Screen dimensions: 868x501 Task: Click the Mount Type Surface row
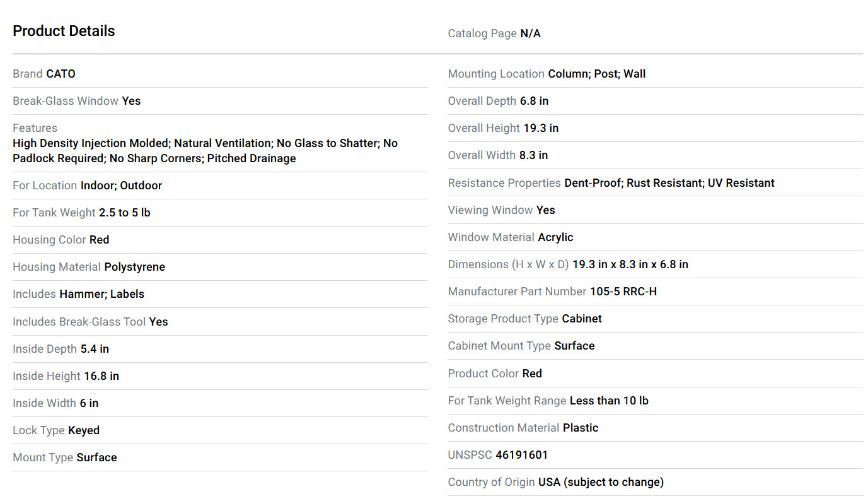point(220,457)
